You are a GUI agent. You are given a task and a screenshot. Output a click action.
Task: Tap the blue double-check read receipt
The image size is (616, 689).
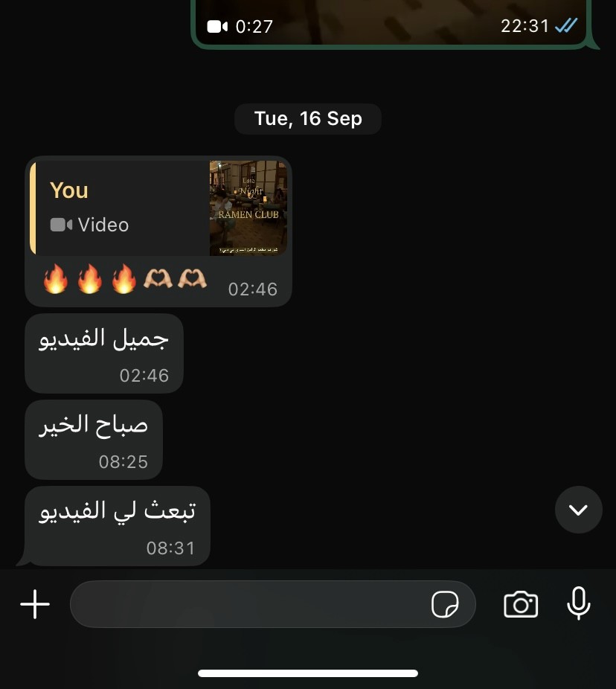[x=566, y=25]
